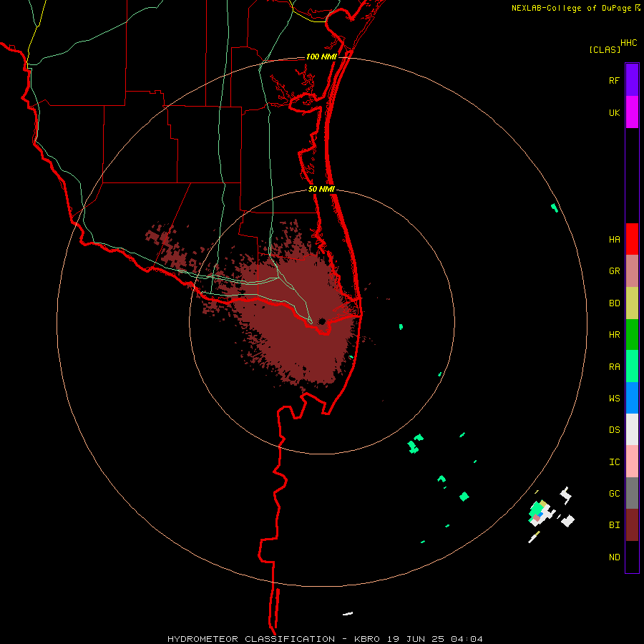Click the KBRO station identifier

point(367,639)
